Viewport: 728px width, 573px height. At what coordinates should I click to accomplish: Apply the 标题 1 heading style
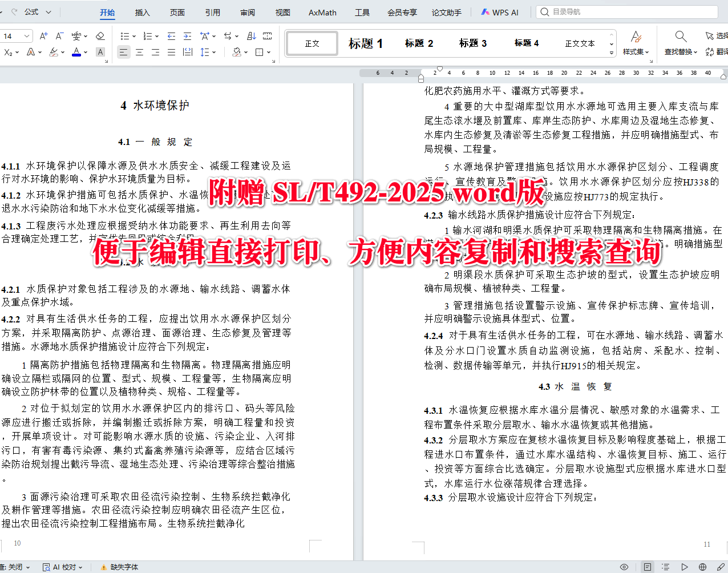pos(365,43)
